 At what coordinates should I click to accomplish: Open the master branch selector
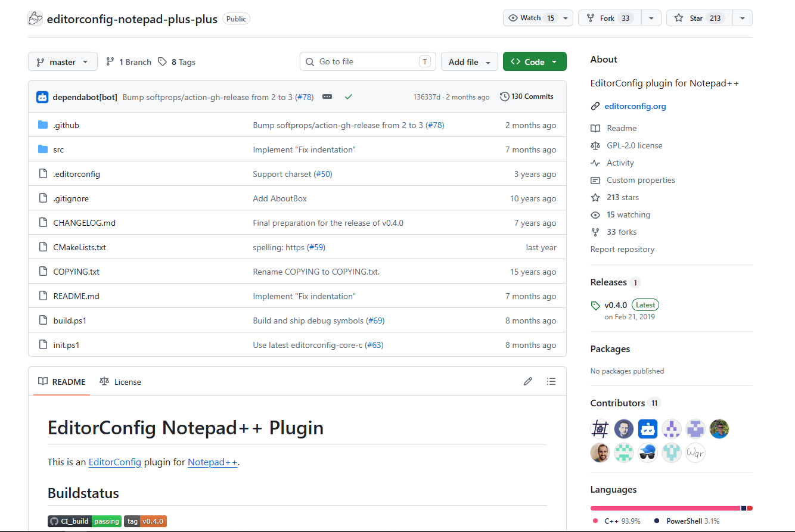tap(63, 62)
